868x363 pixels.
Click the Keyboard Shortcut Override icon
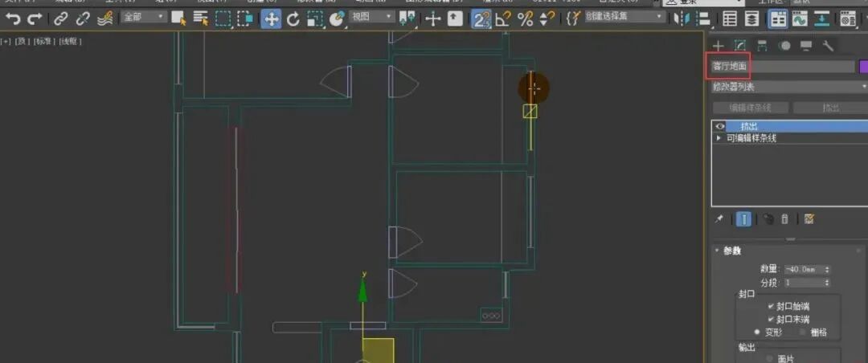(455, 19)
